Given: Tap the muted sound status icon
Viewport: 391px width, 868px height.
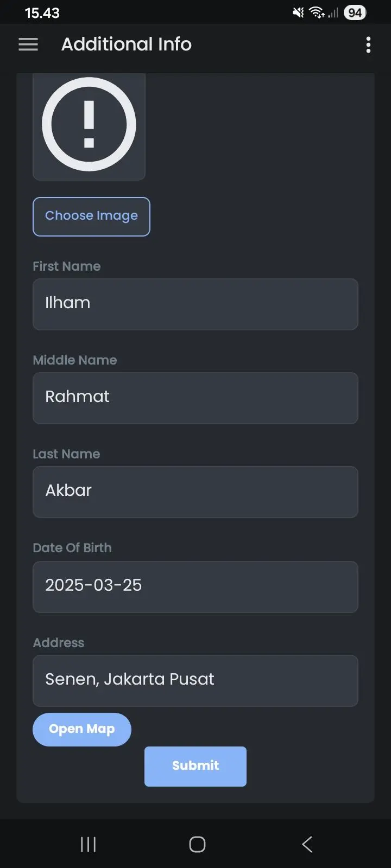Looking at the screenshot, I should coord(298,12).
